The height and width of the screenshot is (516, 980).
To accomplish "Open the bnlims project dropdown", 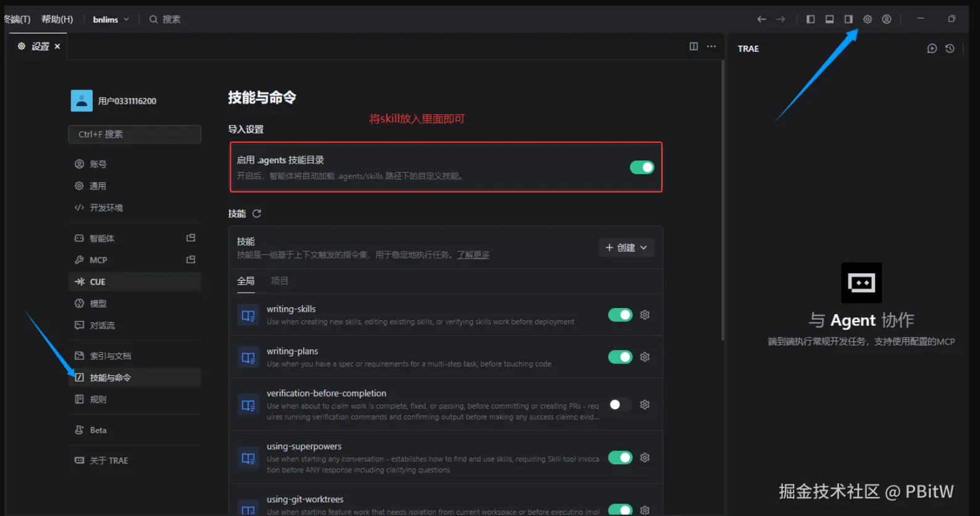I will (111, 19).
